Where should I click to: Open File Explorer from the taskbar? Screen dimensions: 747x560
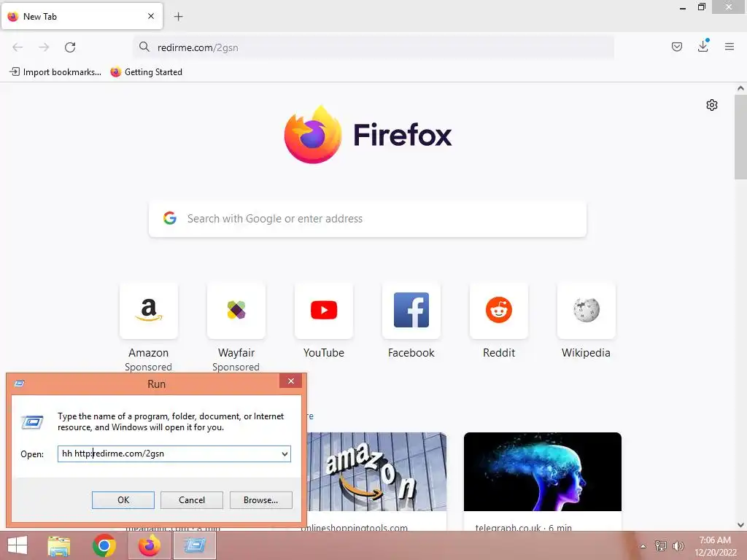(x=59, y=545)
